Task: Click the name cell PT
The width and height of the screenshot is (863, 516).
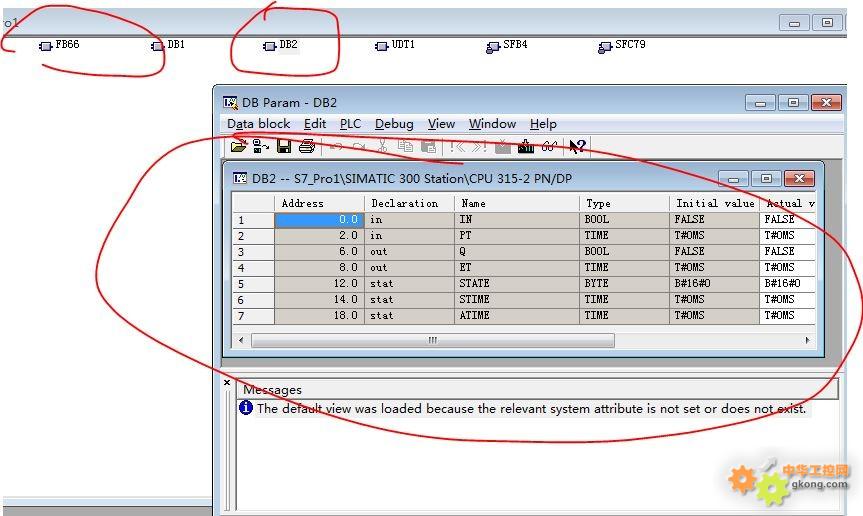Action: [517, 235]
